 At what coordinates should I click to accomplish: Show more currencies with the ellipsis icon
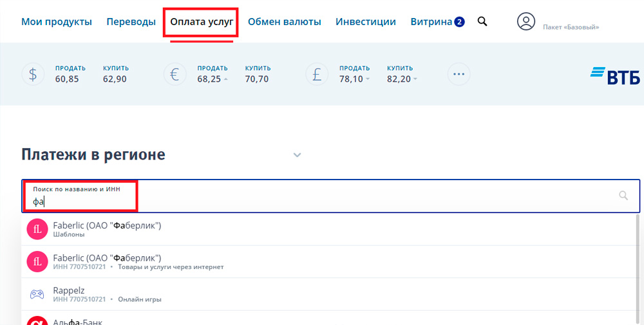459,74
